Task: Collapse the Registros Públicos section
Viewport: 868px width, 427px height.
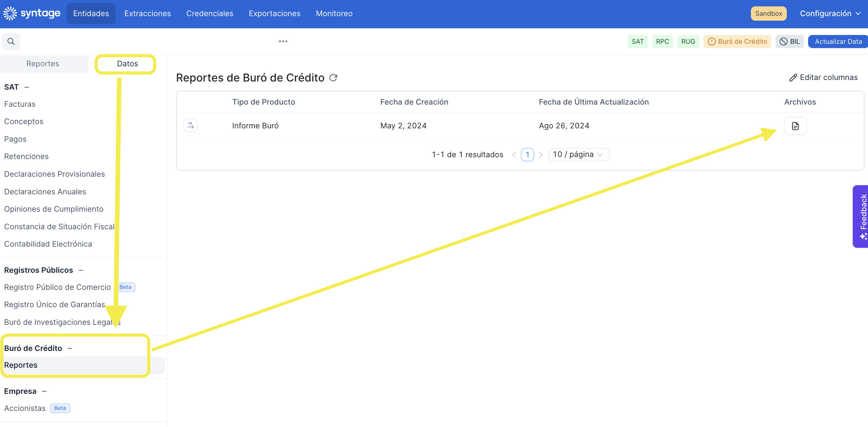Action: pyautogui.click(x=81, y=270)
